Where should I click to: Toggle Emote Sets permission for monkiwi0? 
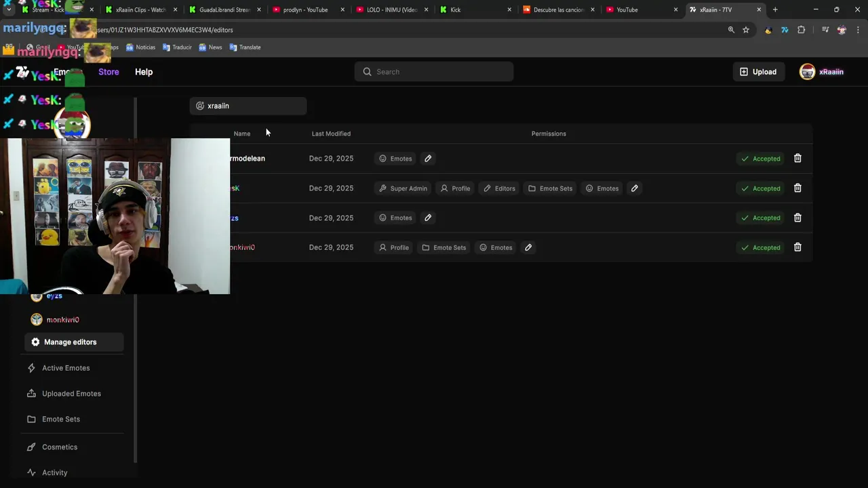click(444, 247)
